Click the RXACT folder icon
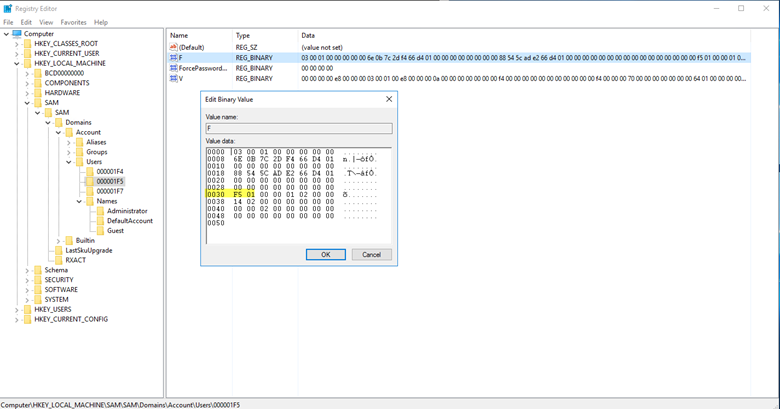The width and height of the screenshot is (780, 409). (x=59, y=260)
